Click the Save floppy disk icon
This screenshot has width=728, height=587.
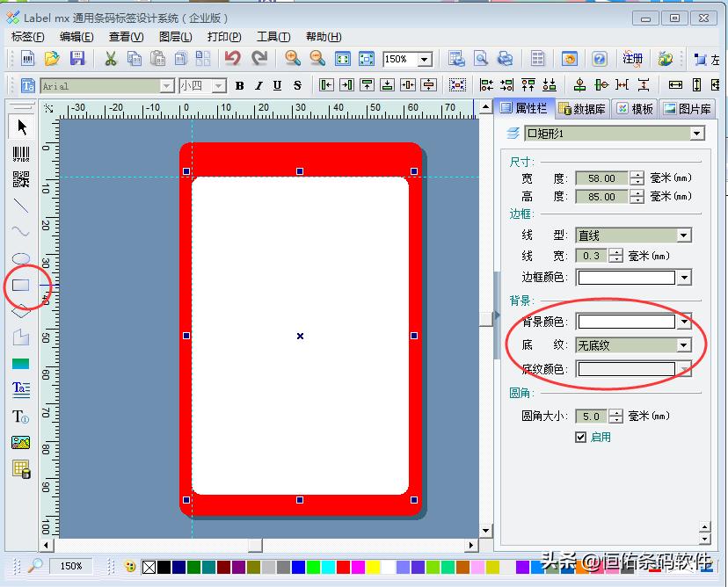pyautogui.click(x=77, y=59)
